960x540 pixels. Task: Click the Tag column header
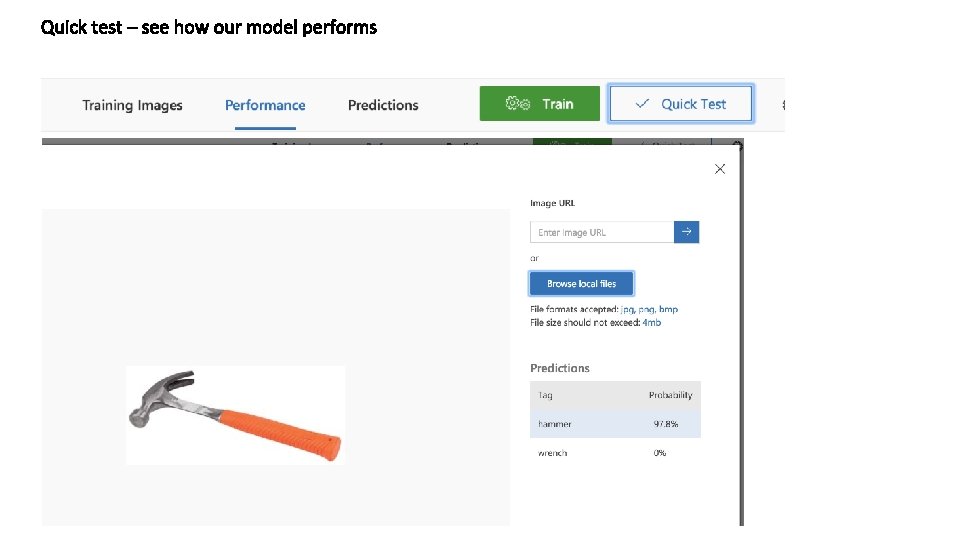(x=545, y=395)
